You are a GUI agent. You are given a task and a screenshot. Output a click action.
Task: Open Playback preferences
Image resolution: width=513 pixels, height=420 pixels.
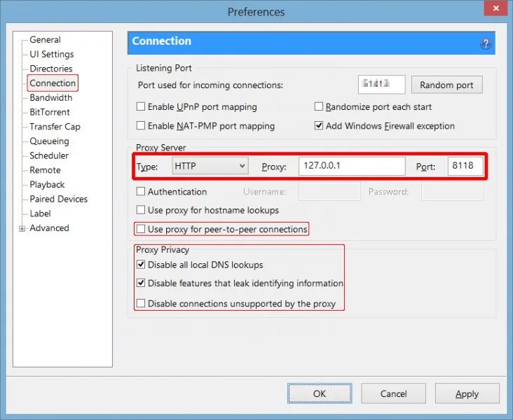tap(47, 185)
